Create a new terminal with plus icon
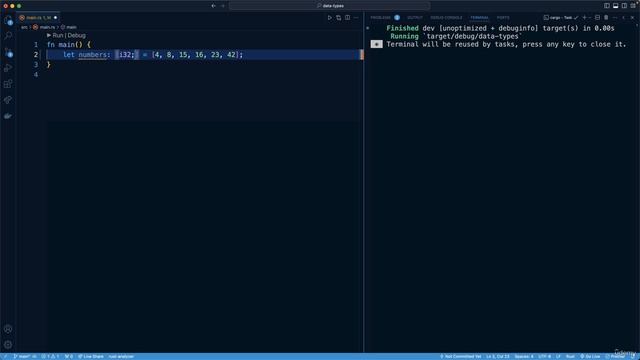 click(x=584, y=18)
